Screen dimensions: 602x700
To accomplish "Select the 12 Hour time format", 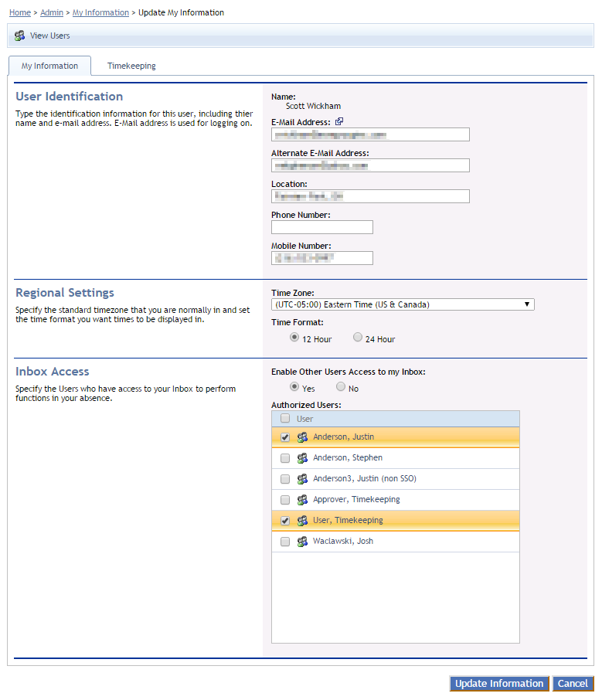I will click(x=294, y=338).
